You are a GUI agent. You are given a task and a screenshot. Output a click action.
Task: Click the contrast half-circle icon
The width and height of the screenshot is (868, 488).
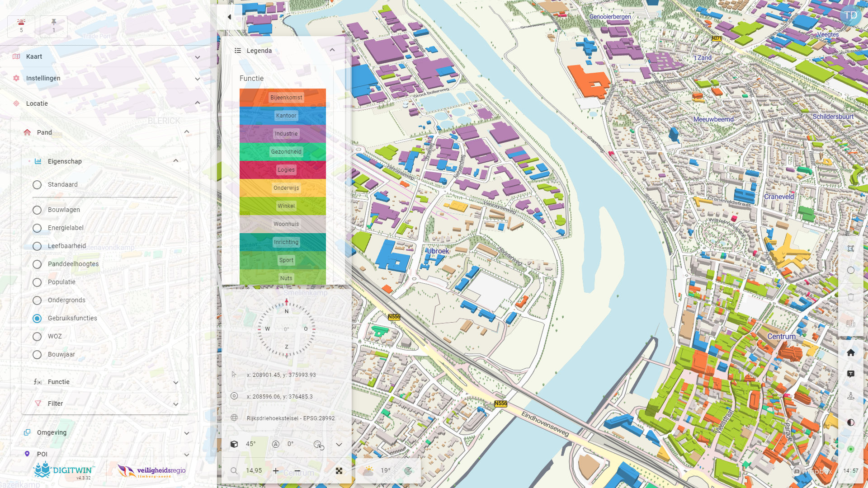coord(850,422)
